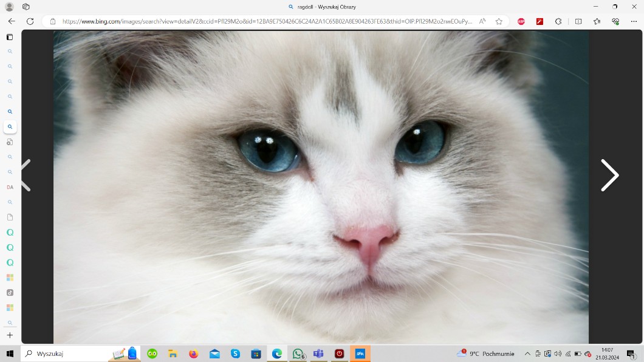Add this page to favorites
644x362 pixels.
coord(499,21)
